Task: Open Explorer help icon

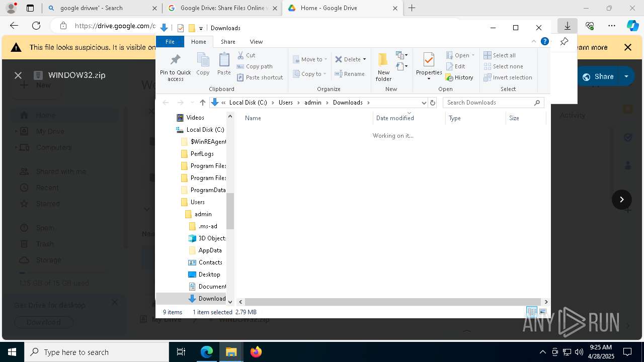Action: pyautogui.click(x=544, y=41)
